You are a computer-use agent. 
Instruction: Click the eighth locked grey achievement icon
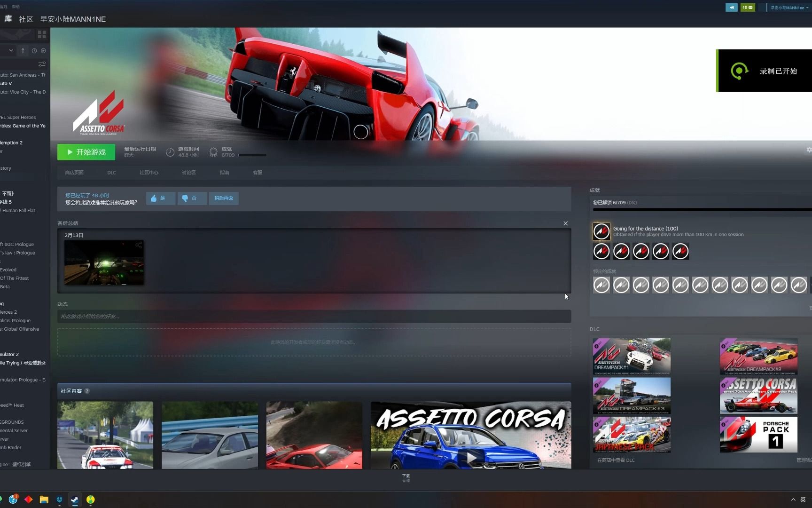(x=740, y=285)
